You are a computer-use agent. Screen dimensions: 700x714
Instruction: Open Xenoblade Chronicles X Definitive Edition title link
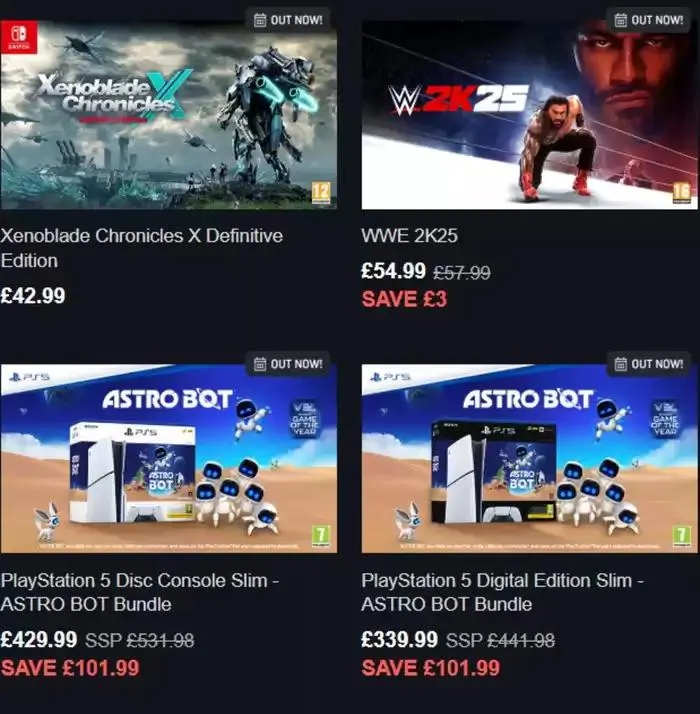(x=142, y=248)
